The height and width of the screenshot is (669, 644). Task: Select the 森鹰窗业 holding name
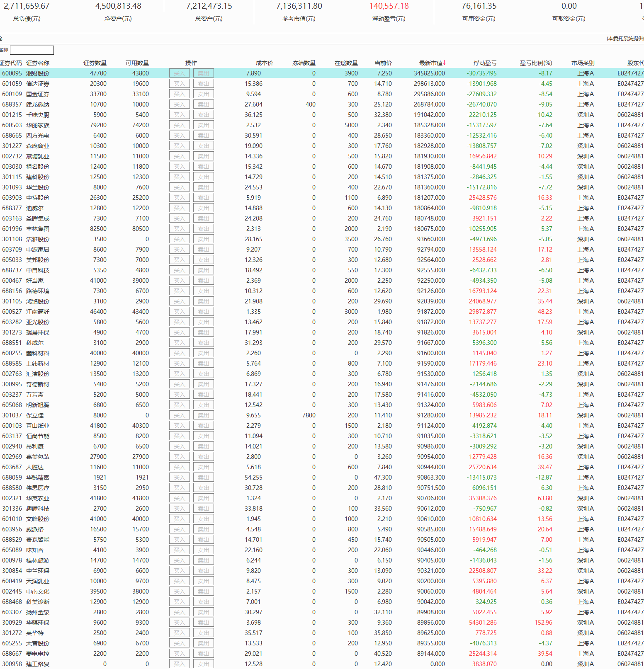(x=38, y=146)
